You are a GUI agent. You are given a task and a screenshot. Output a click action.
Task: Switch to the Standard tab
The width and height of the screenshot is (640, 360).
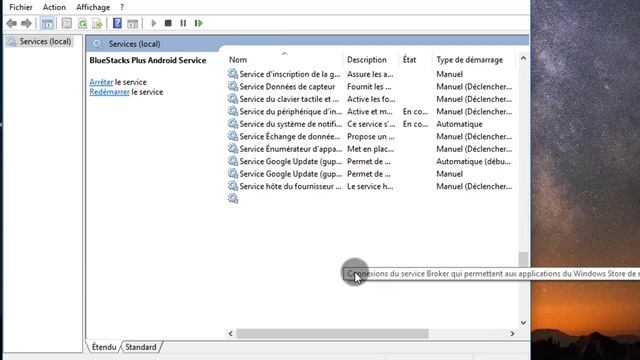(141, 347)
